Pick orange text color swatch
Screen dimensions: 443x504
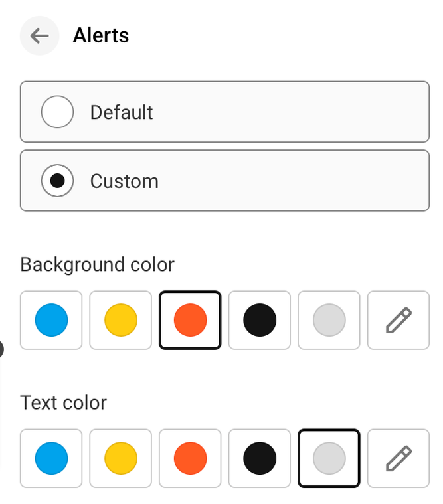point(190,458)
